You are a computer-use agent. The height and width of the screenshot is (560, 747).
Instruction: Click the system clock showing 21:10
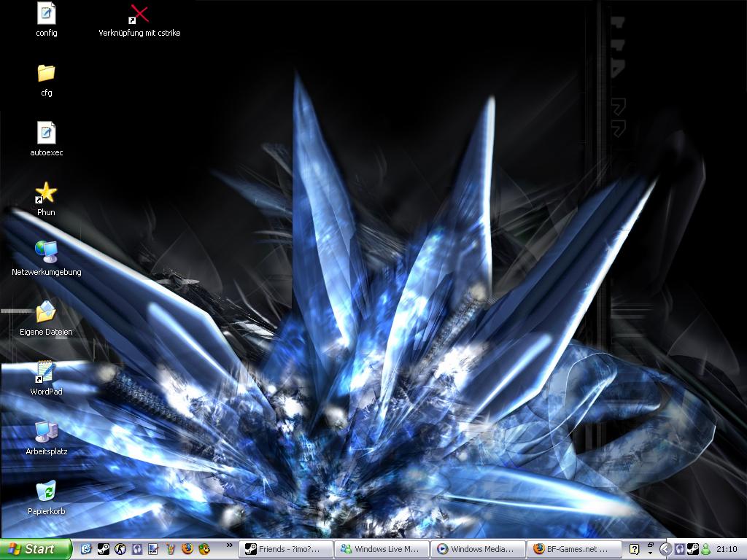tap(726, 549)
